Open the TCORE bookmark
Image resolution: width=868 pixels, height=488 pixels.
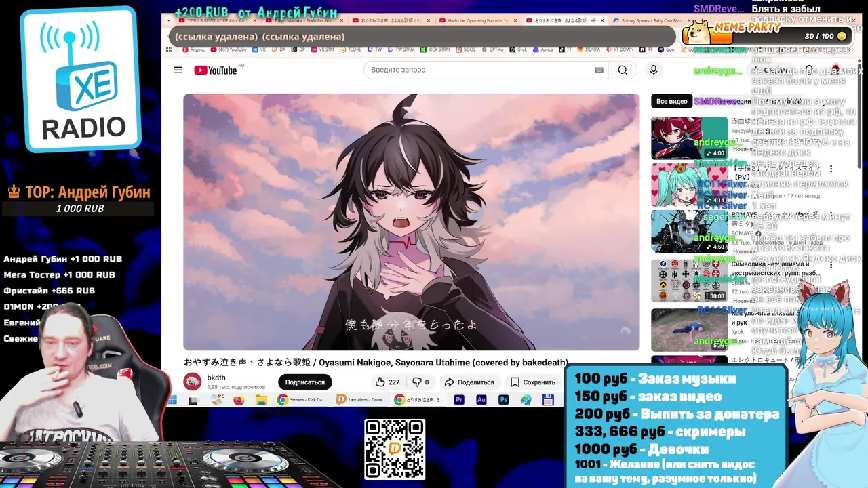[350, 49]
